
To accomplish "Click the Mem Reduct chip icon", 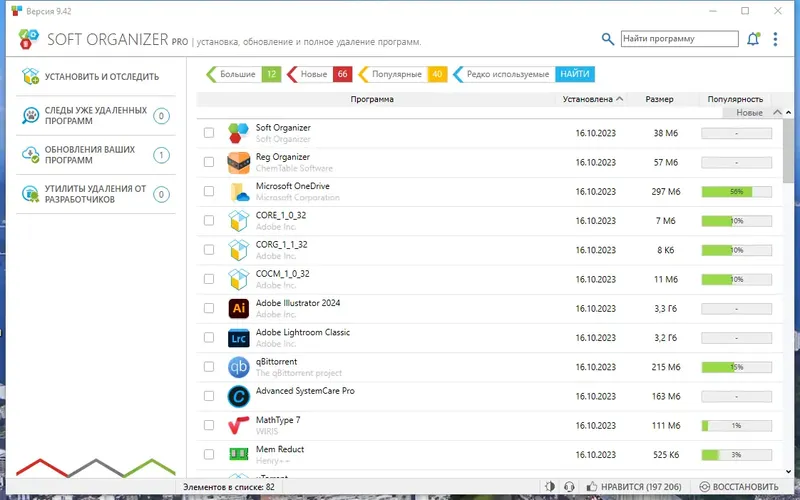I will [238, 454].
